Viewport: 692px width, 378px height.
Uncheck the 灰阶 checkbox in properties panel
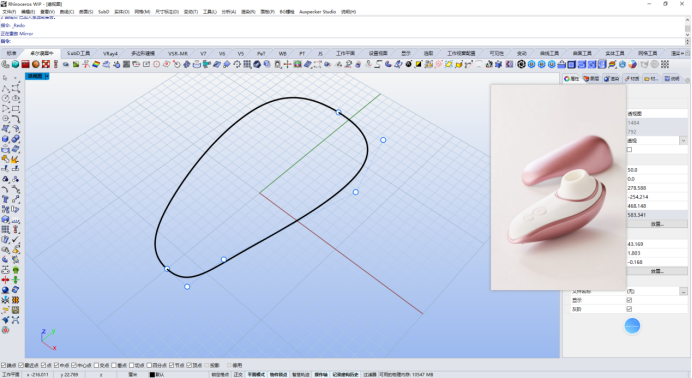[629, 309]
